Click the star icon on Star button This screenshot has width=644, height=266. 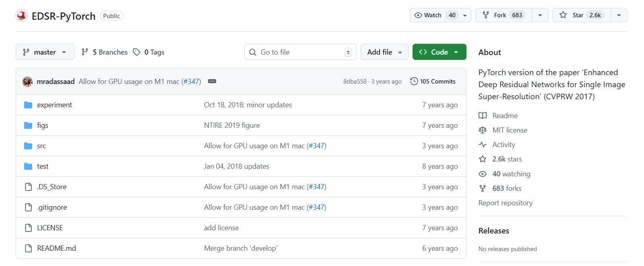pyautogui.click(x=563, y=15)
